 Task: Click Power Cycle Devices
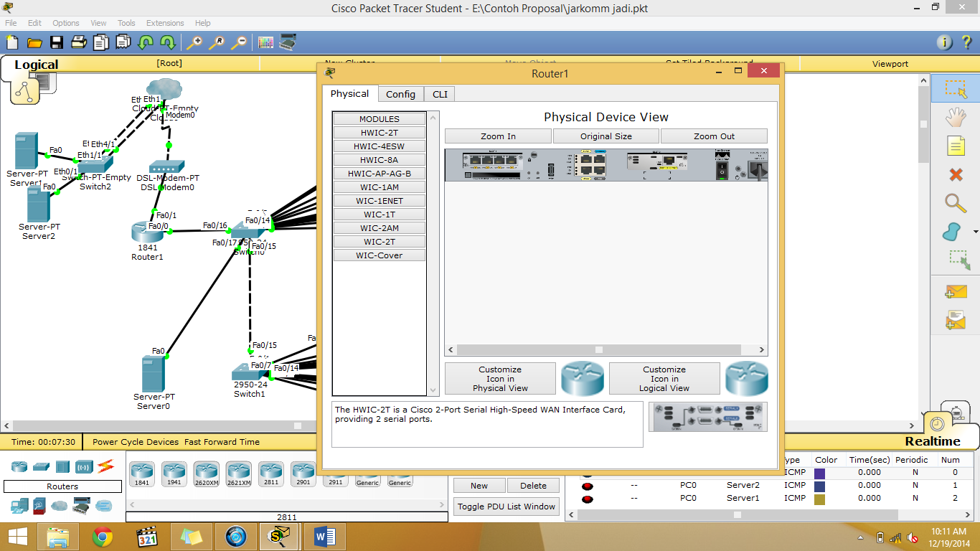pyautogui.click(x=136, y=442)
